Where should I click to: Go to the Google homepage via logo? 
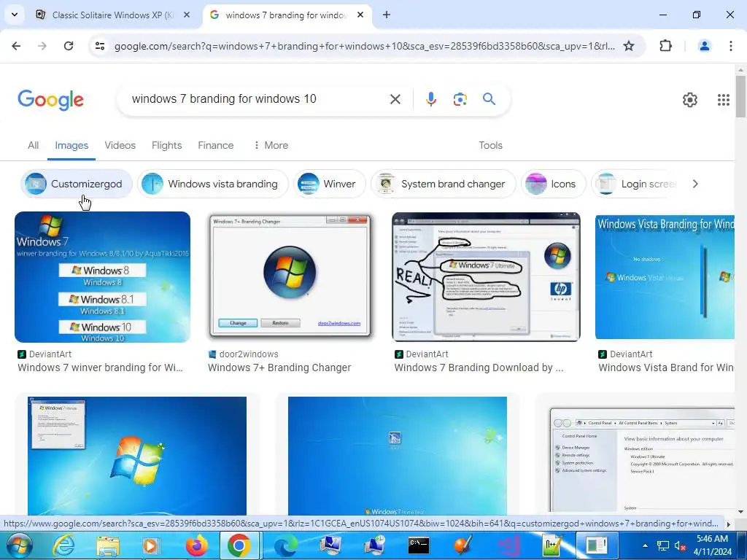click(51, 99)
